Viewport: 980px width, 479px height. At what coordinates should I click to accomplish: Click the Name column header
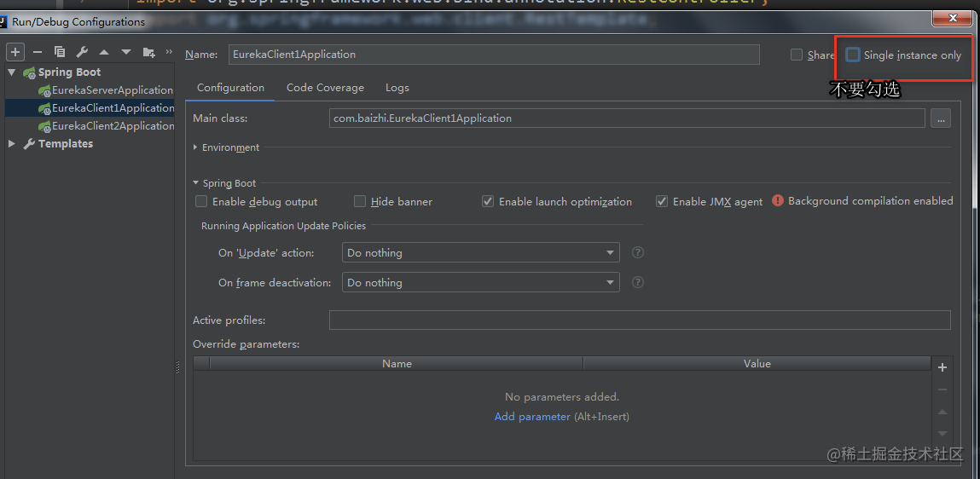click(397, 363)
